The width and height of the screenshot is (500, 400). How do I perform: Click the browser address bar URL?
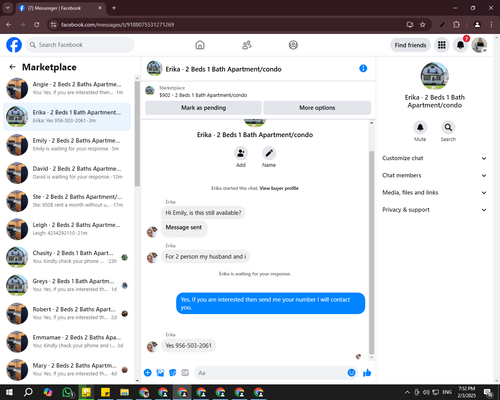point(117,25)
